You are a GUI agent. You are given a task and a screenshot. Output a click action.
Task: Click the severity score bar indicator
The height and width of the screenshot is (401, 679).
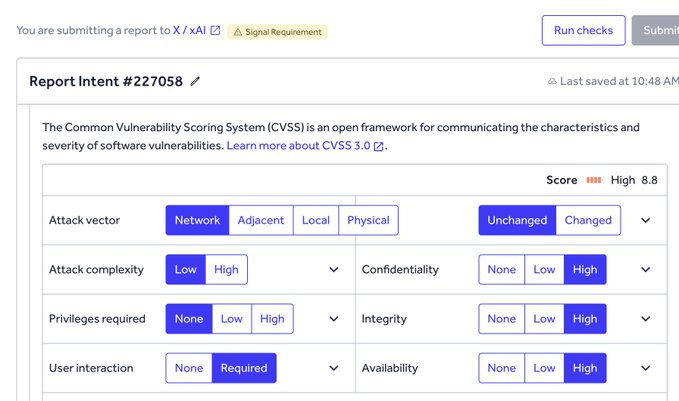(x=595, y=180)
